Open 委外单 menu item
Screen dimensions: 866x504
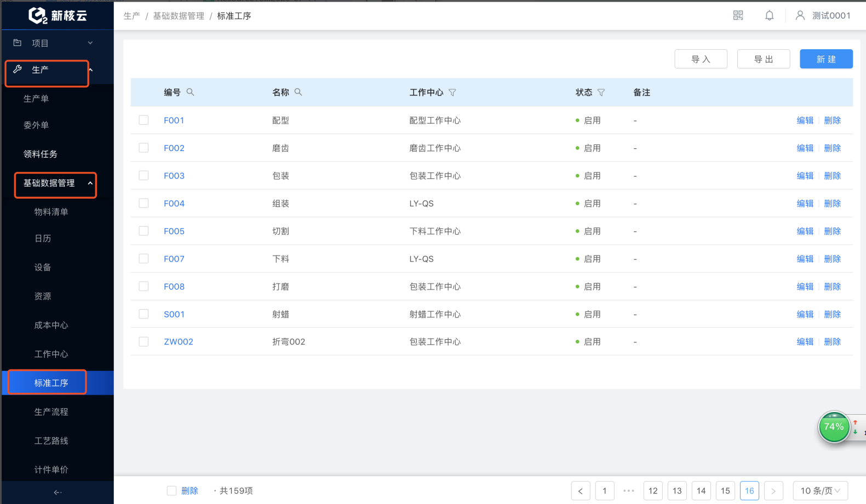tap(36, 125)
